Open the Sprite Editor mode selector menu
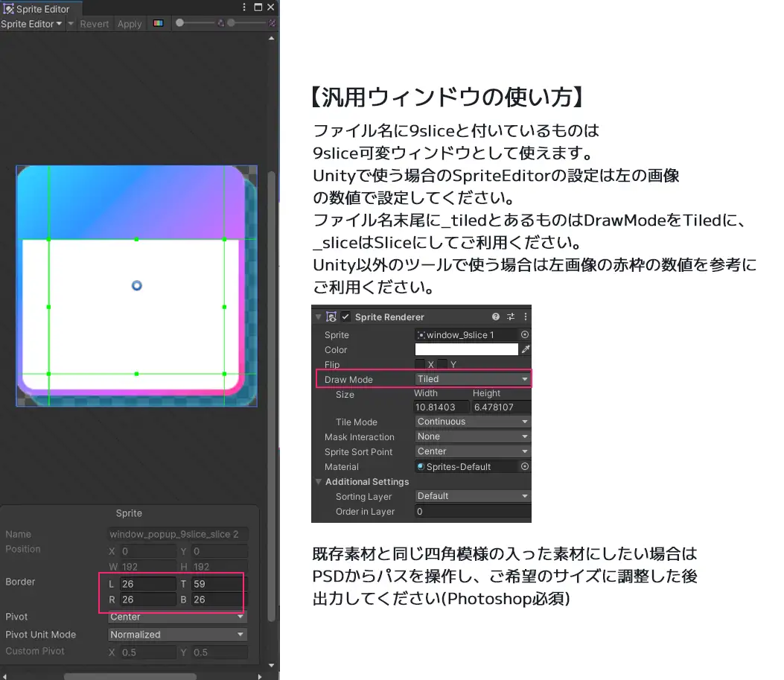The image size is (784, 680). [31, 23]
